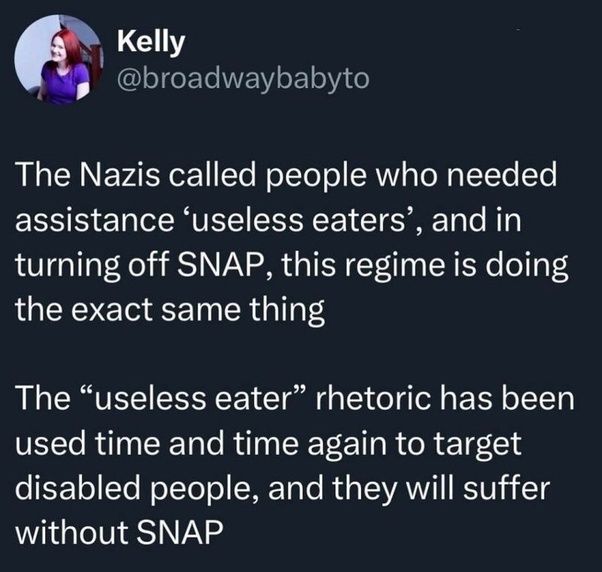The width and height of the screenshot is (602, 572).
Task: Click the words 'turning off' in the tweet
Action: (x=92, y=266)
